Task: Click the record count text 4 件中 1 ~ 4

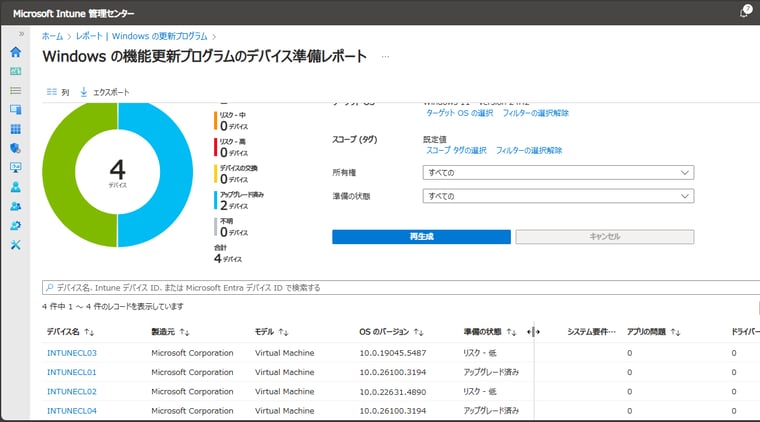Action: tap(112, 307)
